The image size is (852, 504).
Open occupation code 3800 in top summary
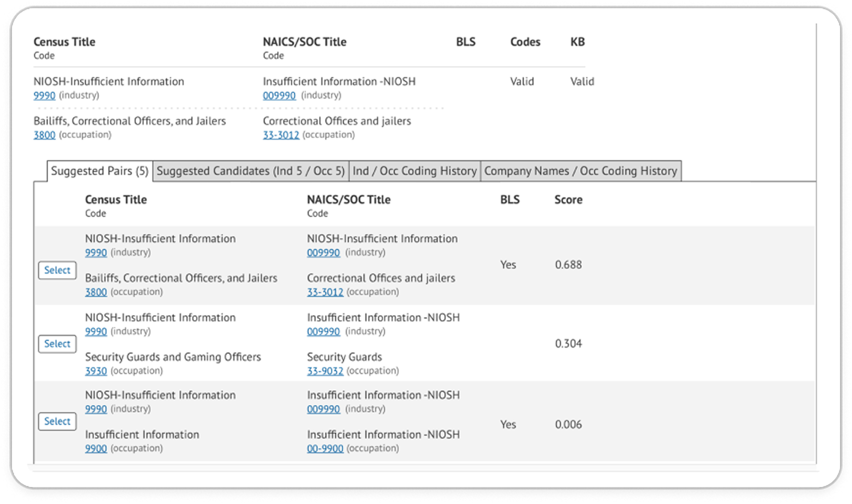[x=44, y=135]
